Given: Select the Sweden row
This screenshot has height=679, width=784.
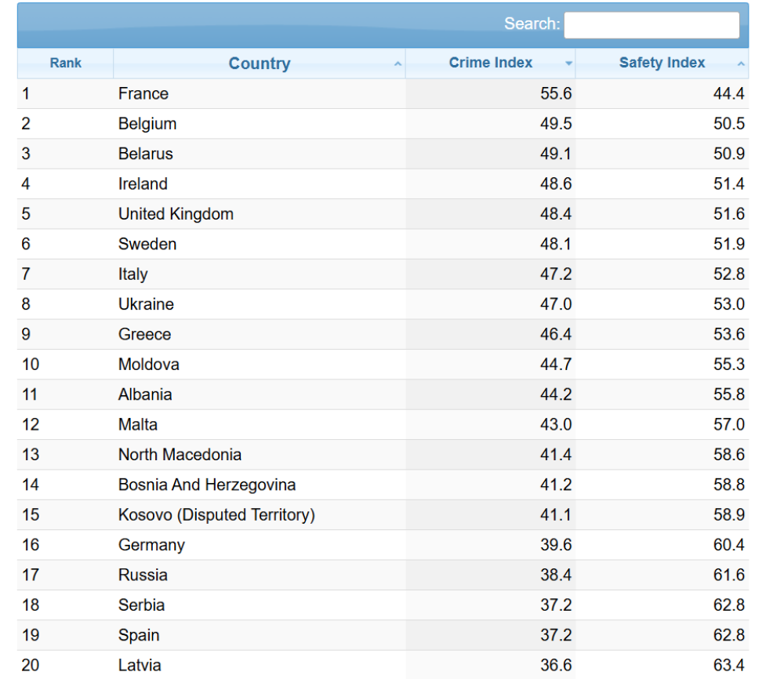Looking at the screenshot, I should pyautogui.click(x=383, y=244).
